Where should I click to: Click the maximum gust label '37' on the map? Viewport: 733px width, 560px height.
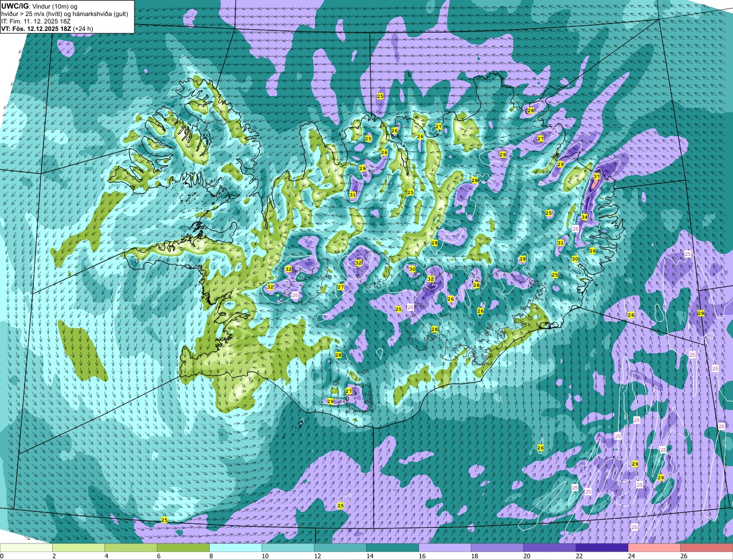[597, 176]
